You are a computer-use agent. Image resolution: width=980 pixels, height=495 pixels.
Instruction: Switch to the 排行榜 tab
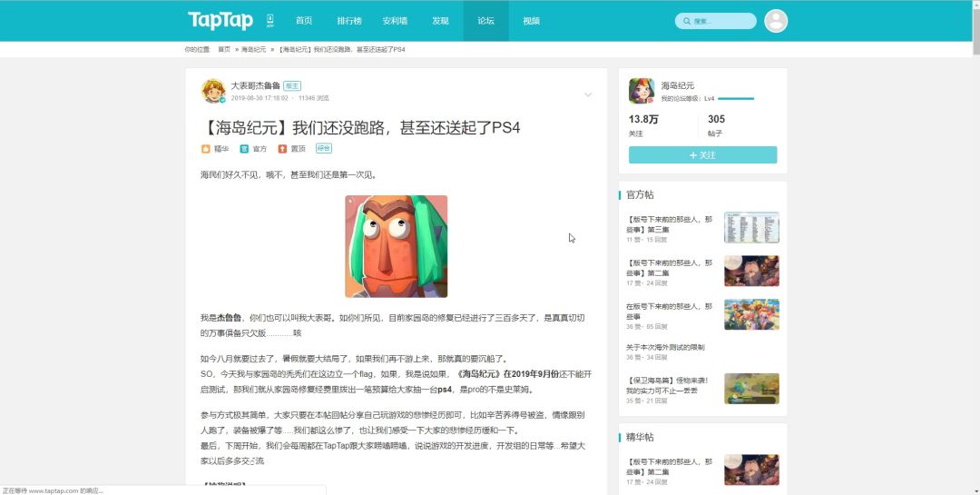(x=349, y=21)
